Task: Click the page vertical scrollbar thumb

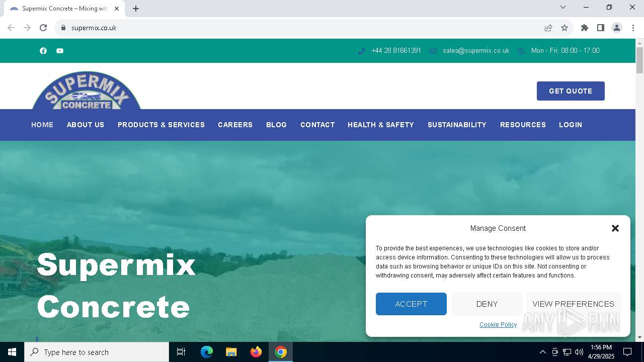Action: click(x=639, y=60)
